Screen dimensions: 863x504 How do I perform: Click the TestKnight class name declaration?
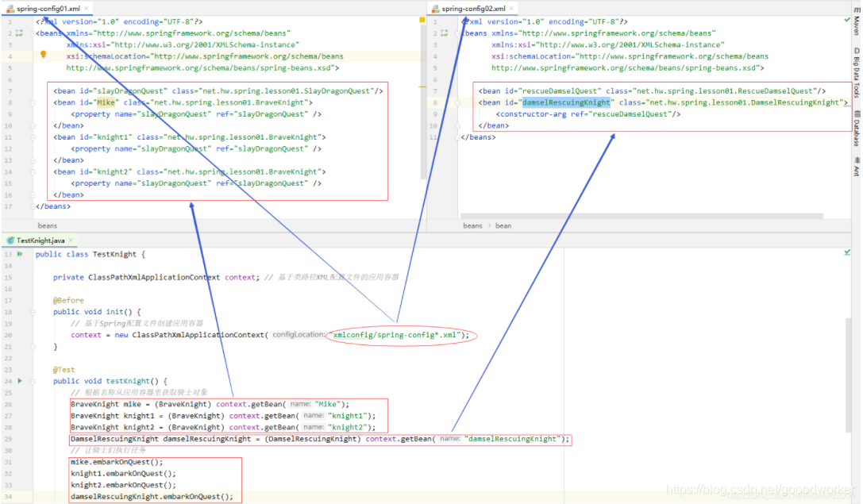[114, 254]
